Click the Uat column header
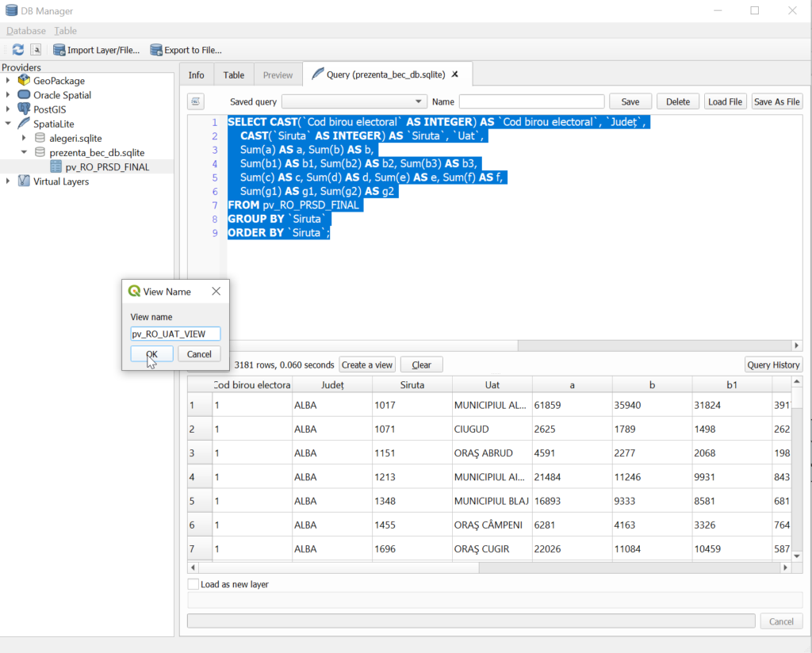812x653 pixels. click(492, 384)
